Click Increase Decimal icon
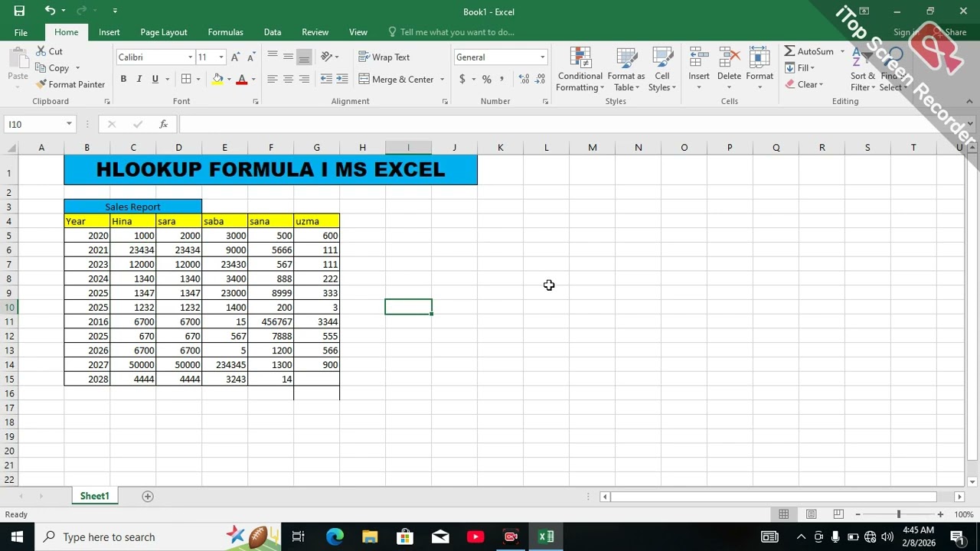Image resolution: width=980 pixels, height=551 pixels. 524,79
